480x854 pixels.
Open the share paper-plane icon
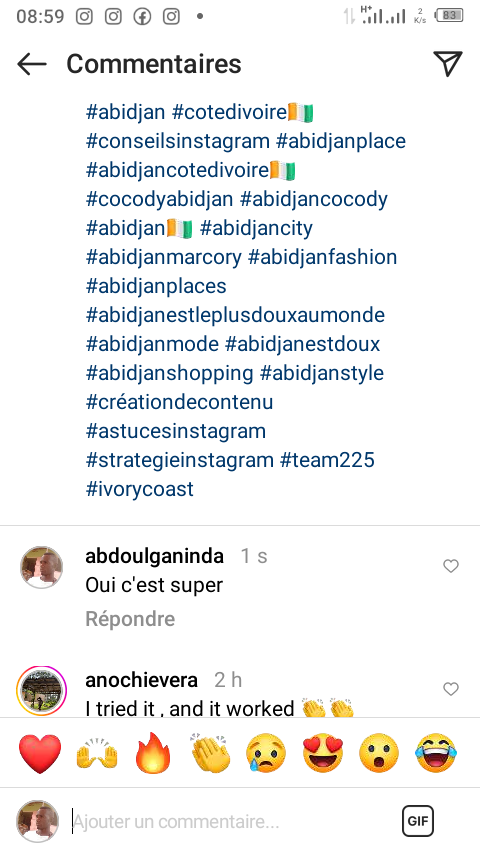pyautogui.click(x=448, y=64)
